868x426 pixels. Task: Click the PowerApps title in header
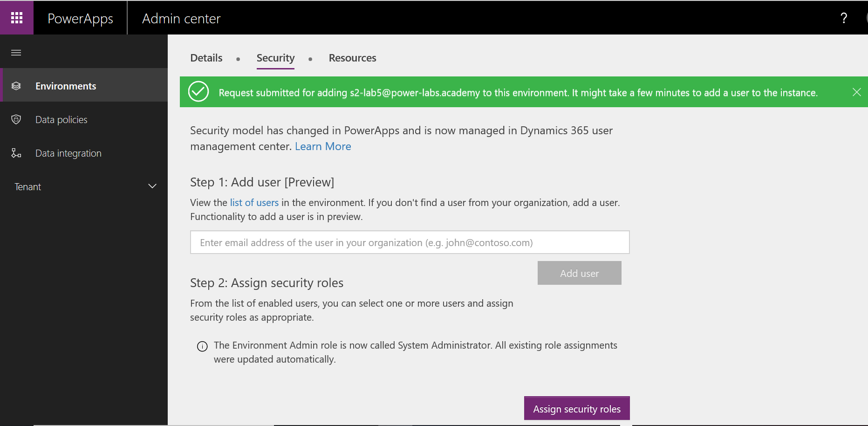[x=80, y=18]
